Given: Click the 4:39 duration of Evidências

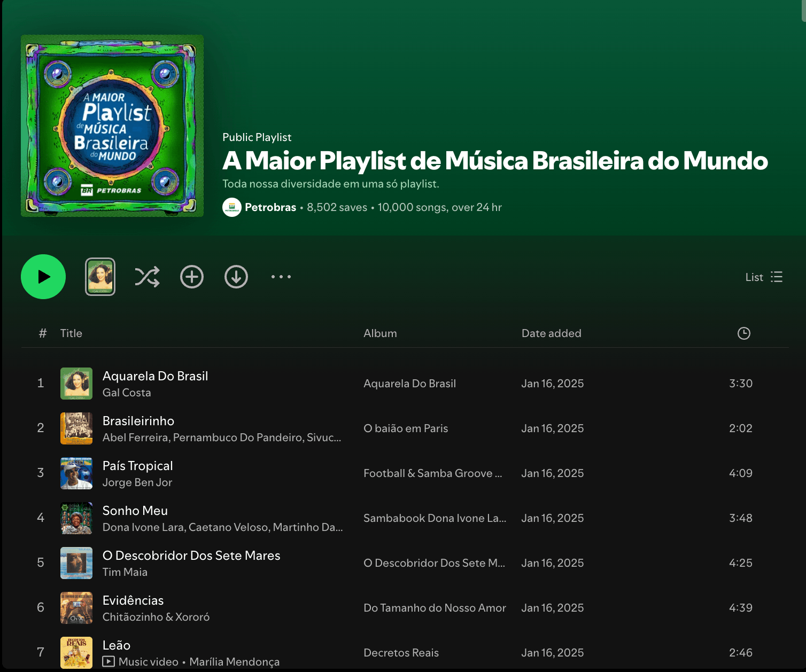Looking at the screenshot, I should tap(741, 608).
